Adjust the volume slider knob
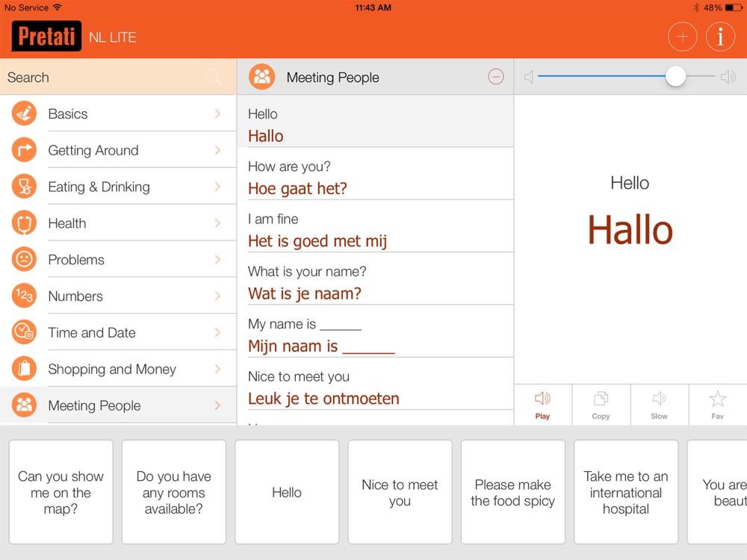This screenshot has height=560, width=747. (675, 76)
